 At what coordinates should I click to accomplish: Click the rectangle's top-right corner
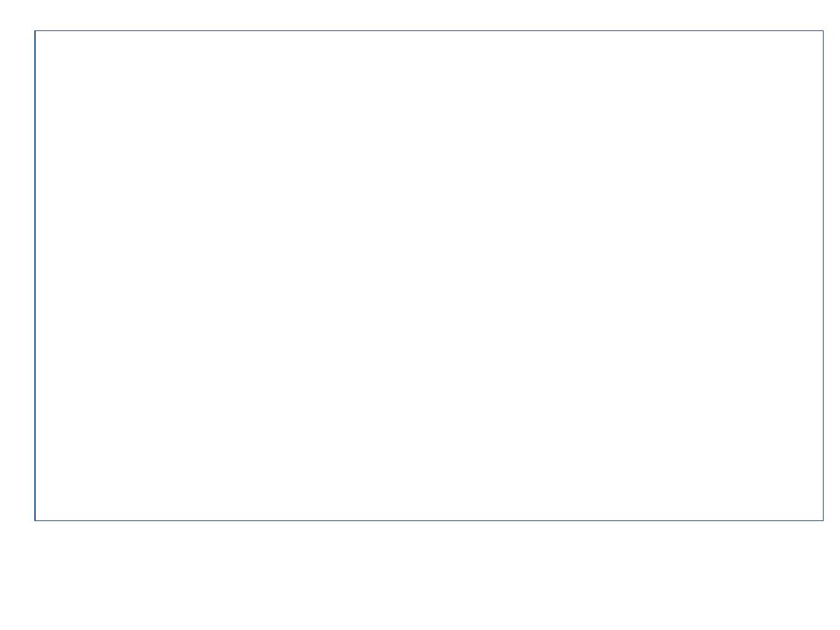(x=824, y=31)
